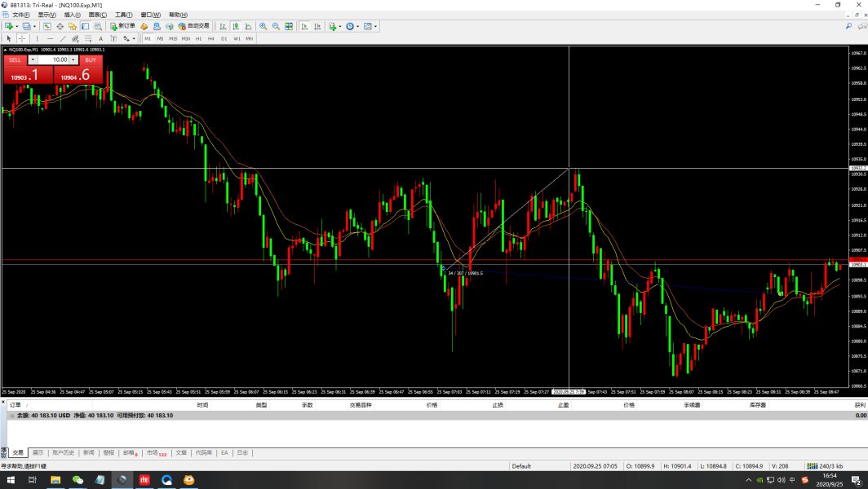868x489 pixels.
Task: Open the 工具 Tools menu
Action: (x=123, y=15)
